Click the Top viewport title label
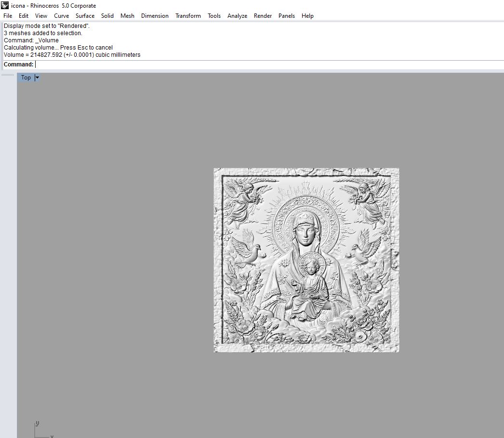Viewport: 504px width, 438px height. click(x=26, y=77)
